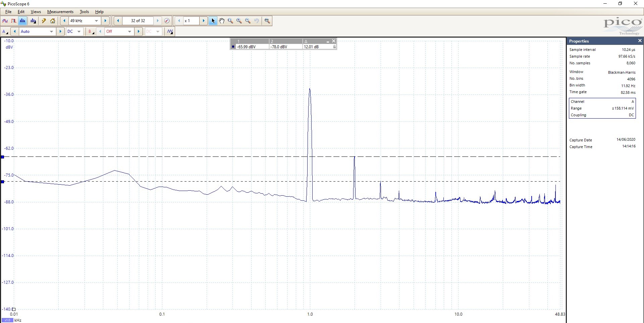Click the No. bins 4096 value
The image size is (644, 323).
(631, 79)
